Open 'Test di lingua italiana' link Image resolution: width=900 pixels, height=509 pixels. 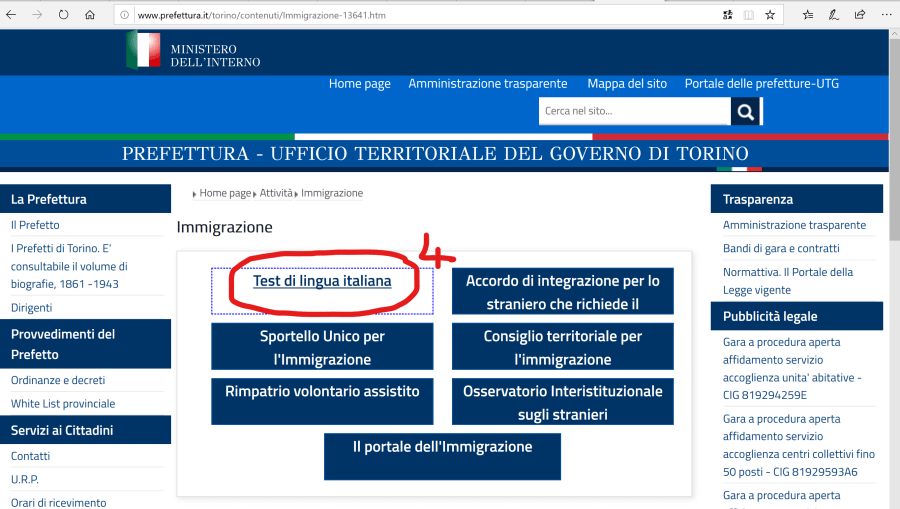tap(322, 281)
